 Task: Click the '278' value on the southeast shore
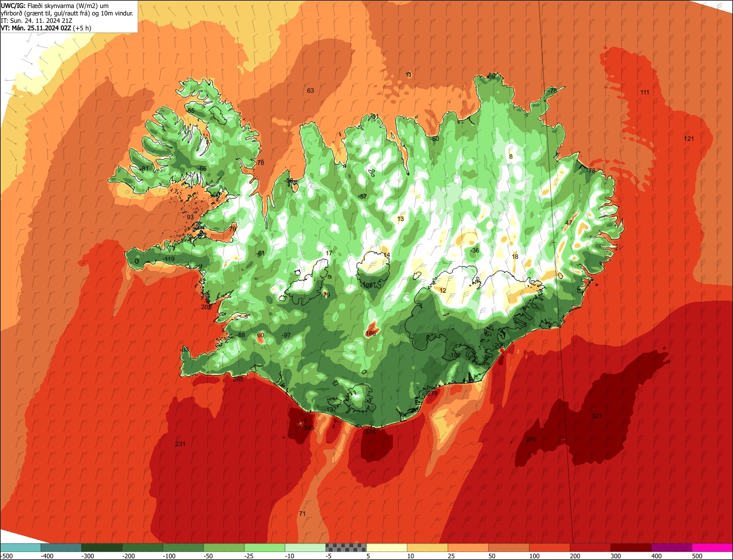coord(432,393)
